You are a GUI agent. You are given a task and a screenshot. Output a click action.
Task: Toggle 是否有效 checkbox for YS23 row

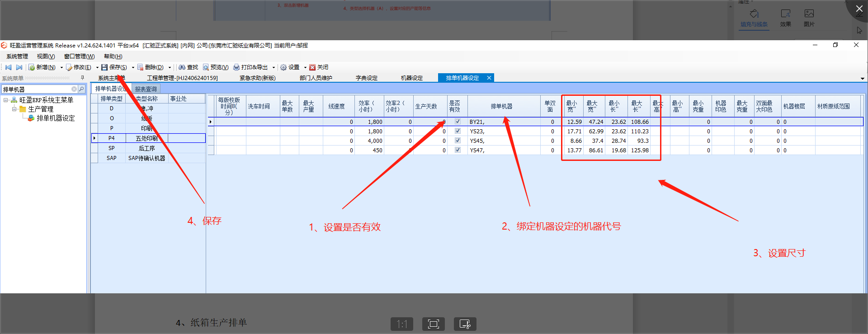(x=458, y=131)
